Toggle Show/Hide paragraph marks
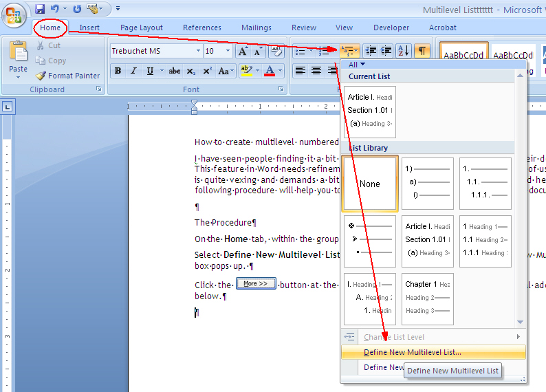The width and height of the screenshot is (546, 392). (x=422, y=51)
